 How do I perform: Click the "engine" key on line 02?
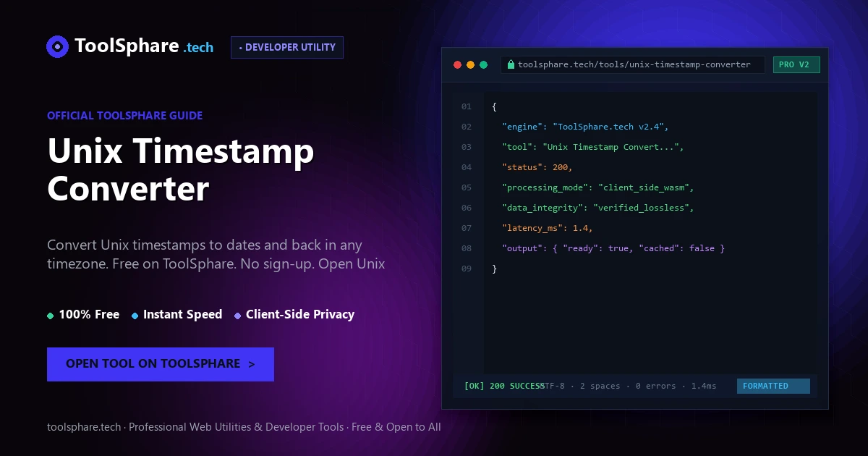(x=522, y=127)
